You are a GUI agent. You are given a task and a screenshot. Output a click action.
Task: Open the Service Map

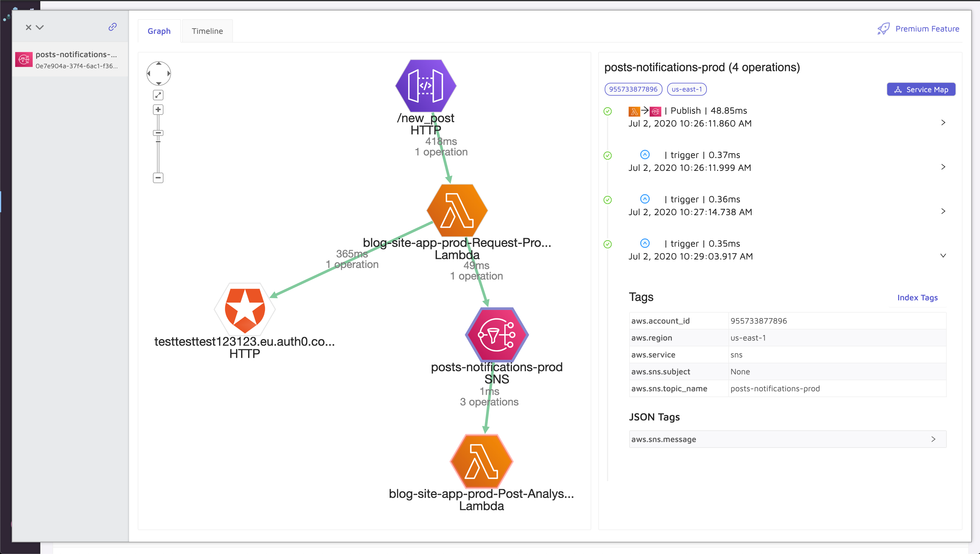(x=921, y=90)
